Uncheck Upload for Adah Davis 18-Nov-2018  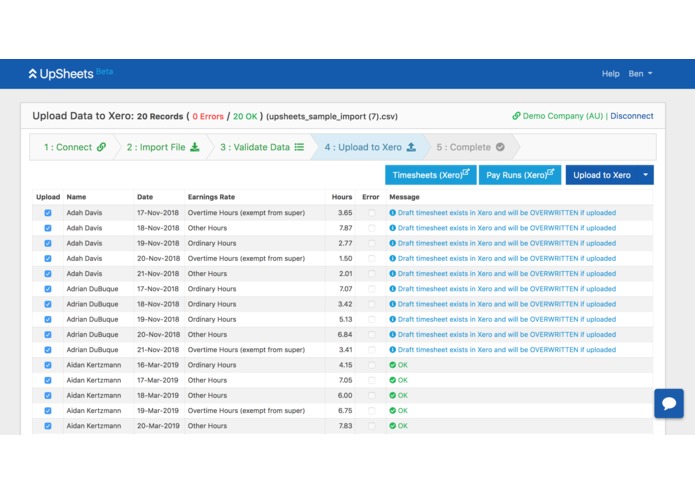48,228
